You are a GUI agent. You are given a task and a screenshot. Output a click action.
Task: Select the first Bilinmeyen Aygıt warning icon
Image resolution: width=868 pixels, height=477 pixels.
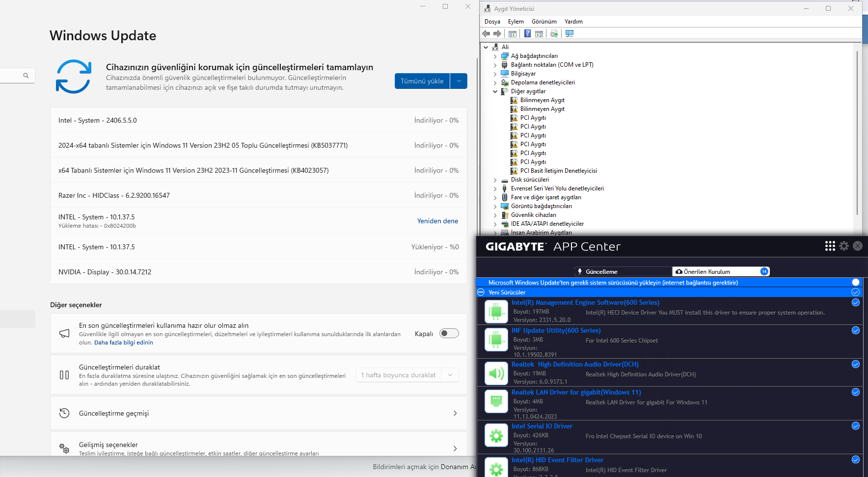click(x=514, y=100)
